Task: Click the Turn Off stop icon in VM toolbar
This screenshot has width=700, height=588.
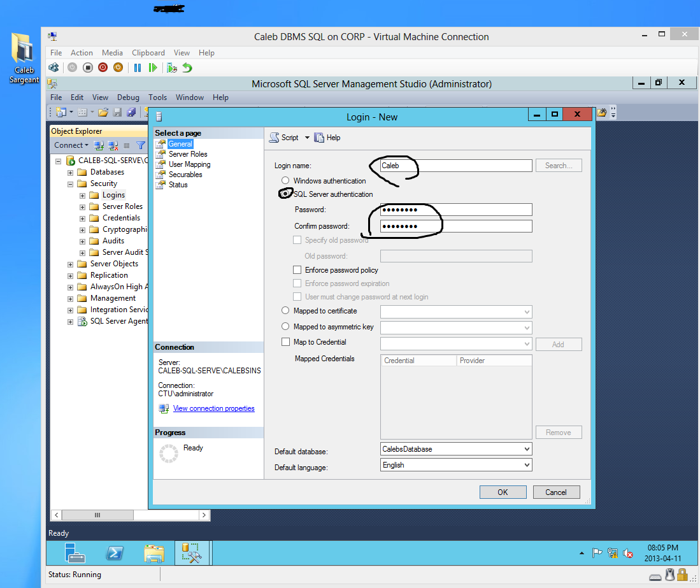Action: 88,68
